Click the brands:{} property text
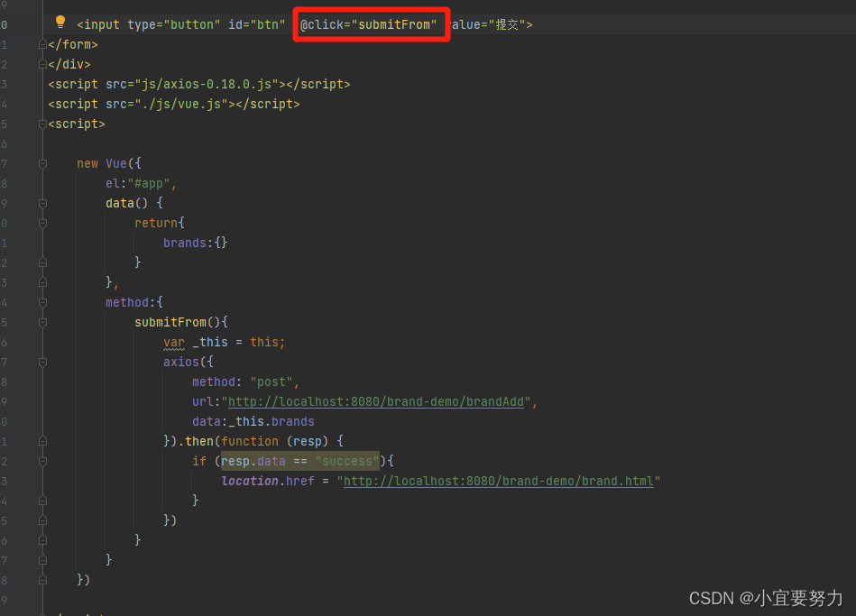Viewport: 856px width, 616px height. 195,243
